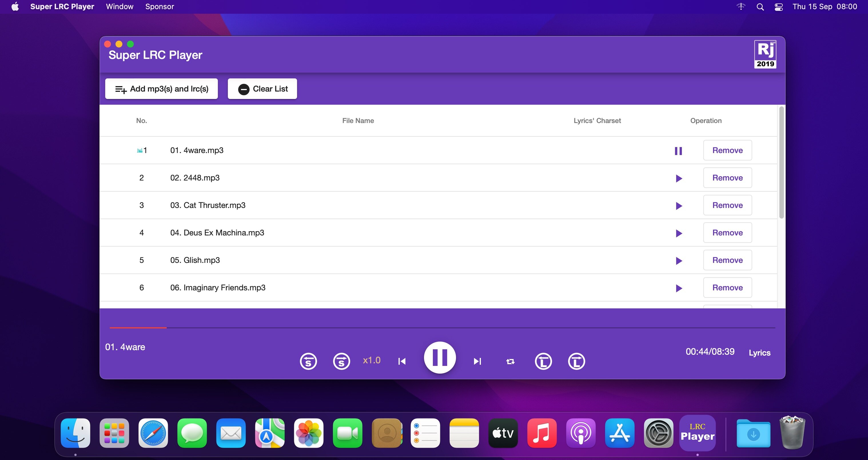Open Launchpad from the Dock
The height and width of the screenshot is (460, 868).
(x=114, y=433)
